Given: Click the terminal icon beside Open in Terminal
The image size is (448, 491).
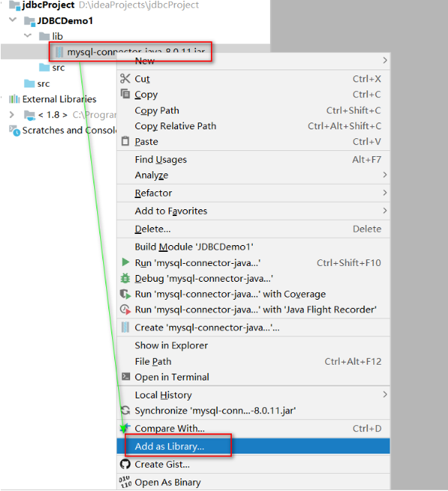Looking at the screenshot, I should pyautogui.click(x=126, y=377).
